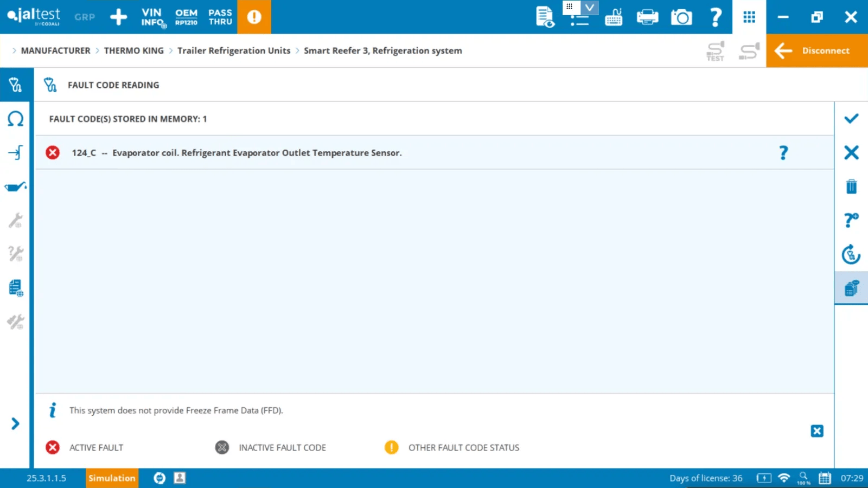Click the cable TEST icon
868x488 pixels.
(715, 51)
